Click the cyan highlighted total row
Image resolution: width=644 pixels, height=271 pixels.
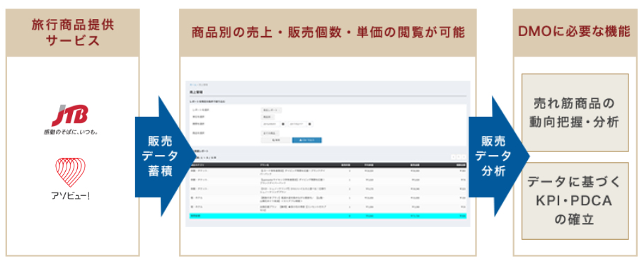[328, 215]
